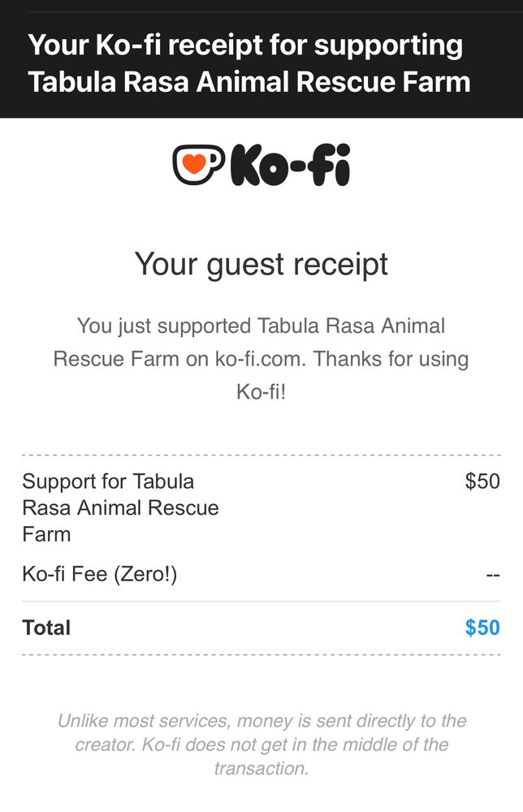Click the italic disclaimer about direct payments

pyautogui.click(x=261, y=744)
